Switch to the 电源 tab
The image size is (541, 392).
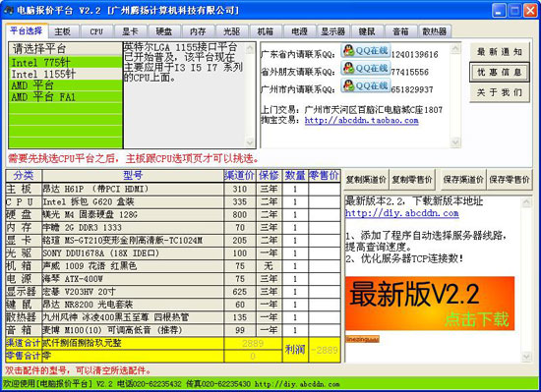click(299, 31)
